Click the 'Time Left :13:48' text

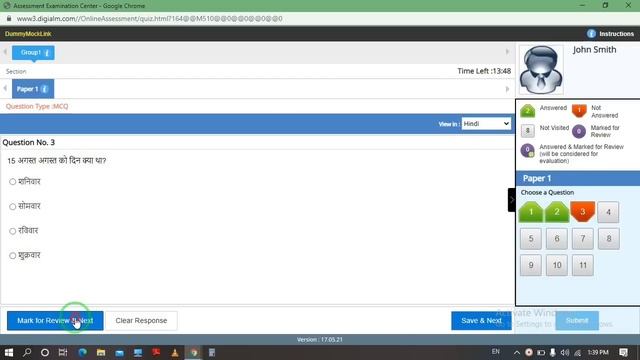click(484, 71)
